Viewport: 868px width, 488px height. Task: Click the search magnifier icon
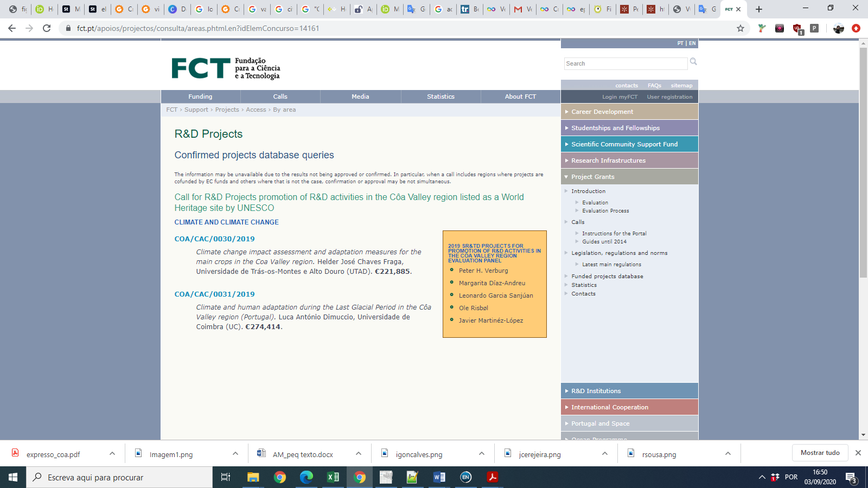[693, 62]
